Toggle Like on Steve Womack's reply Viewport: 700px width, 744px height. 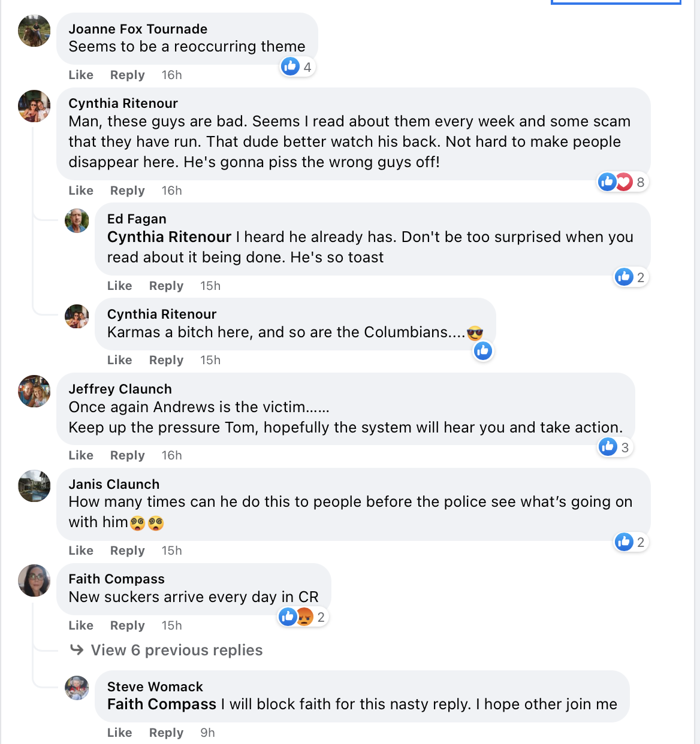(119, 733)
